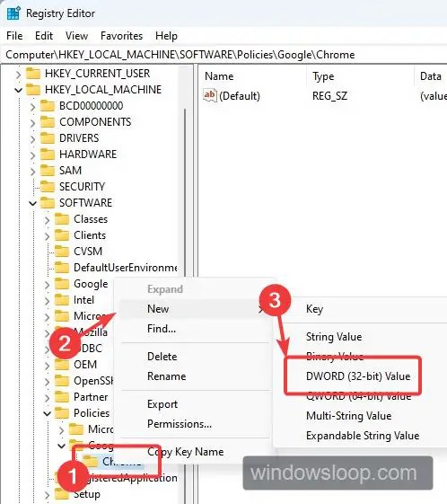Image resolution: width=447 pixels, height=504 pixels.
Task: Select the Partner folder icon
Action: click(x=62, y=397)
